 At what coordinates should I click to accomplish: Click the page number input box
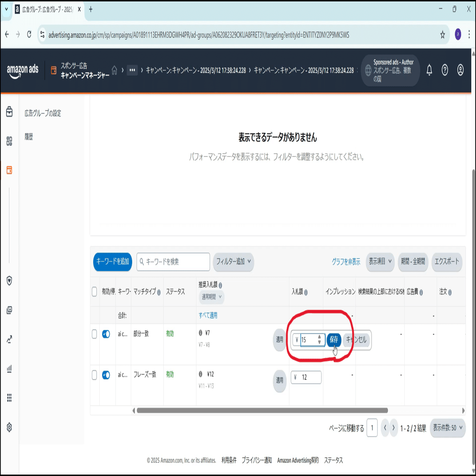click(372, 428)
